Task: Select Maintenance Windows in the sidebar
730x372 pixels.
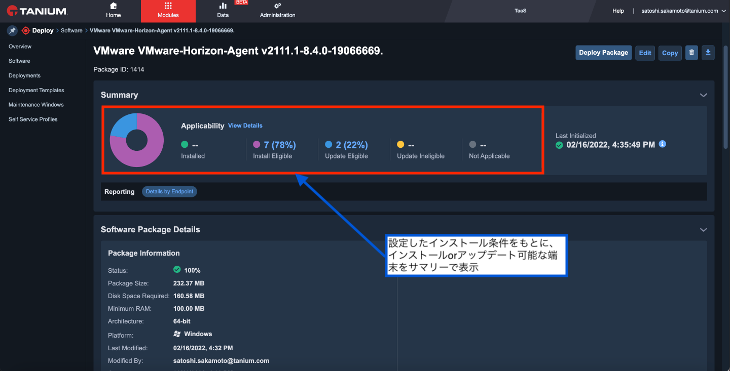Action: (36, 105)
